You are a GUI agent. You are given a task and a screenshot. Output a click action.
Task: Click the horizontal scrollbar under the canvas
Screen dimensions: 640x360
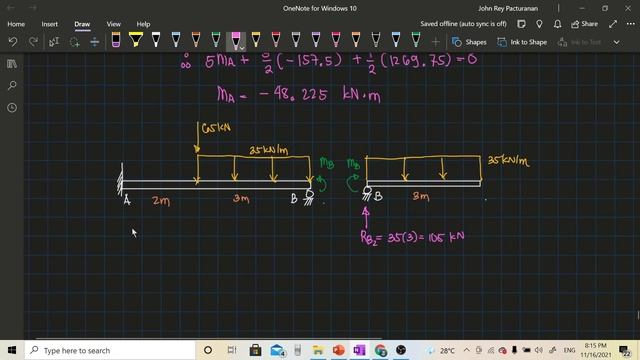tap(209, 338)
